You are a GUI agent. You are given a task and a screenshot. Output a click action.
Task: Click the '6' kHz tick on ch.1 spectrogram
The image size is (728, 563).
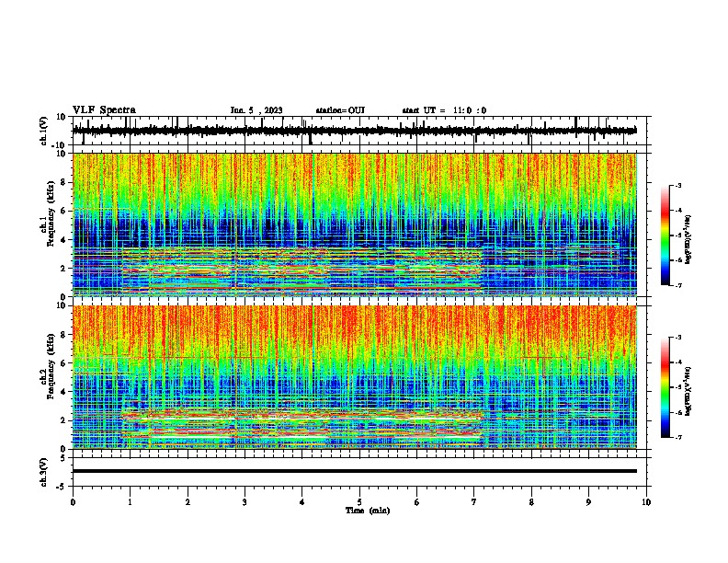[x=64, y=211]
